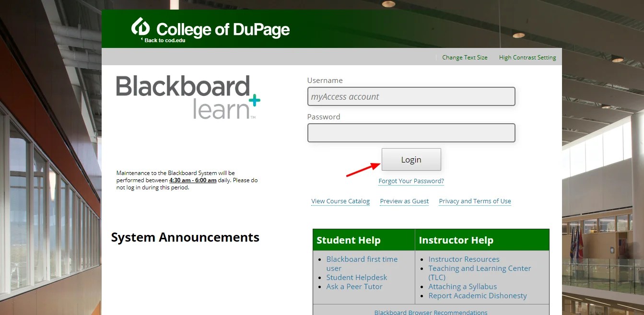Click the Password label
Viewport: 644px width, 315px height.
pyautogui.click(x=324, y=117)
